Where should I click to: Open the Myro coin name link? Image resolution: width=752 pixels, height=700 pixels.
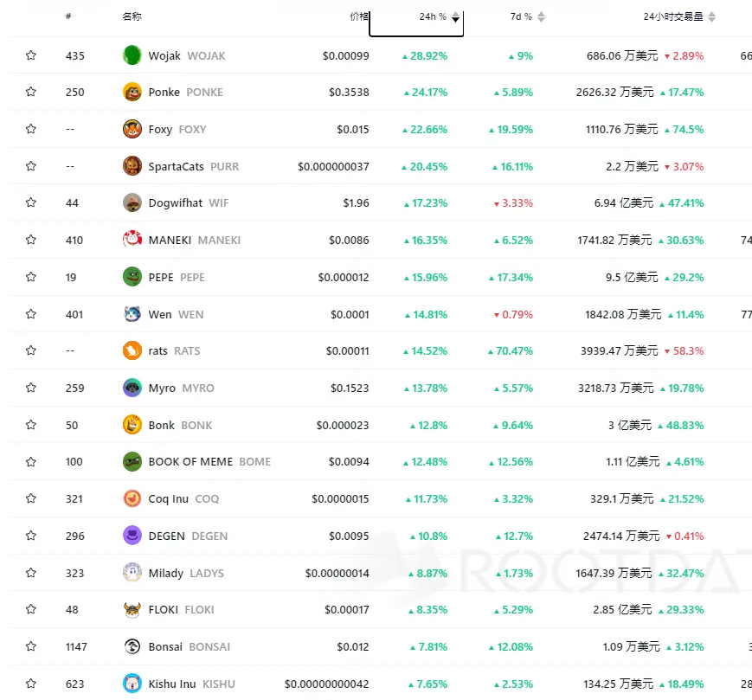162,388
